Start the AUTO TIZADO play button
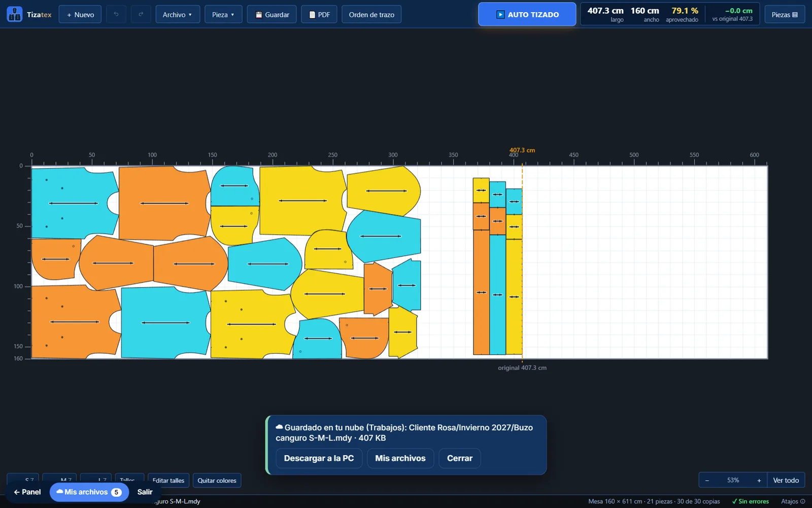 (527, 14)
